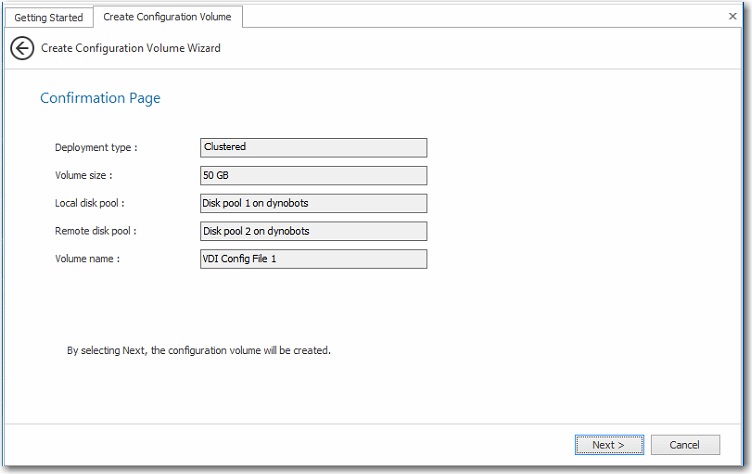Select the Create Configuration Volume tab
The width and height of the screenshot is (752, 474).
(x=167, y=17)
